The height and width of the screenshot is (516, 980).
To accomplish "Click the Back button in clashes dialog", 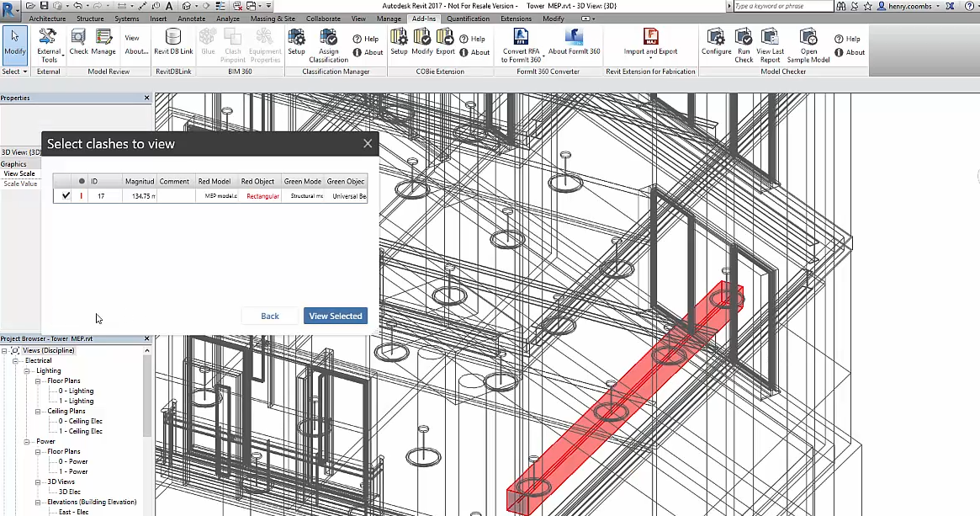I will tap(270, 316).
